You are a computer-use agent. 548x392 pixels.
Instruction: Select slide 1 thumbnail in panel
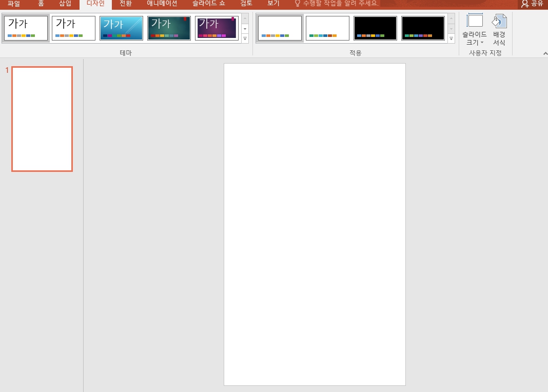pos(42,119)
